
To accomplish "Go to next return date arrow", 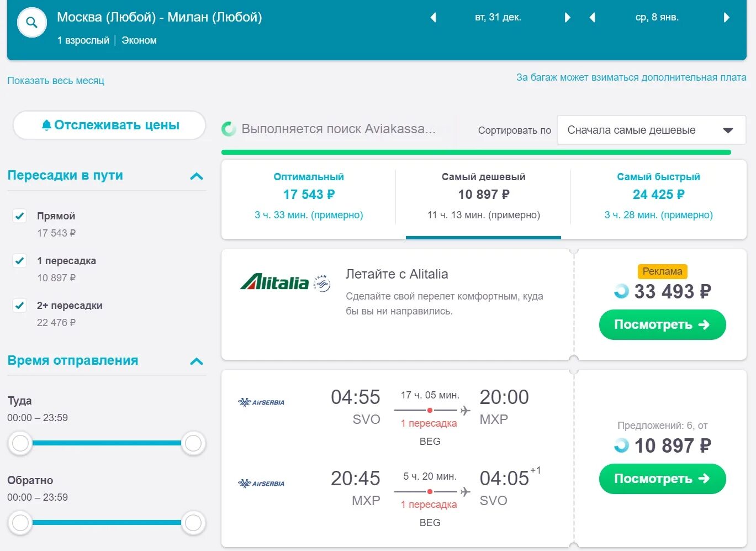I will tap(726, 18).
